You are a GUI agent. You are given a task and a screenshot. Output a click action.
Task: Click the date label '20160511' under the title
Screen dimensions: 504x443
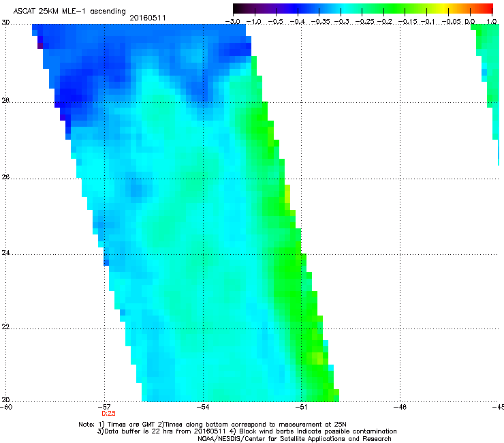click(x=148, y=18)
